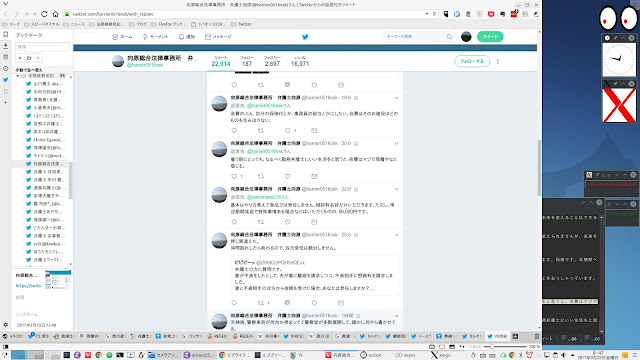Screen dimensions: 640x360
Task: Like the 19分 tweet
Action: (287, 131)
